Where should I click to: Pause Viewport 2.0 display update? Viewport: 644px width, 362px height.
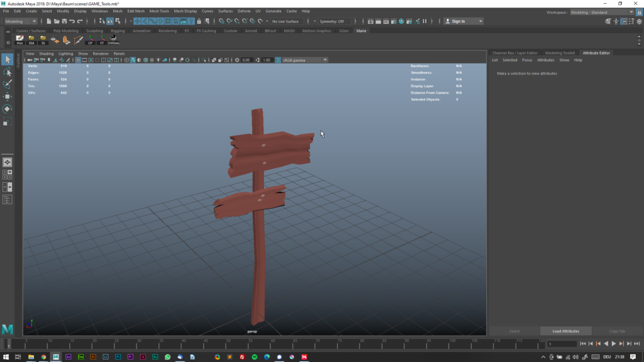(425, 21)
